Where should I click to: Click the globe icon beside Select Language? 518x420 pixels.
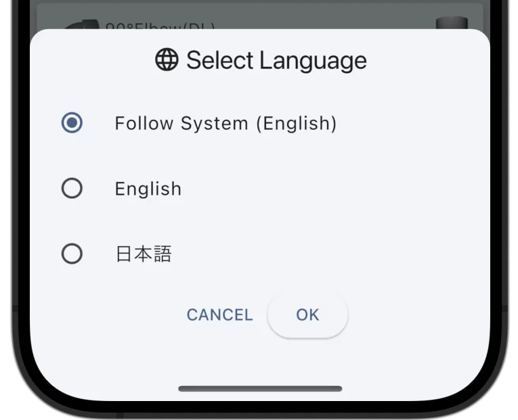pyautogui.click(x=167, y=60)
